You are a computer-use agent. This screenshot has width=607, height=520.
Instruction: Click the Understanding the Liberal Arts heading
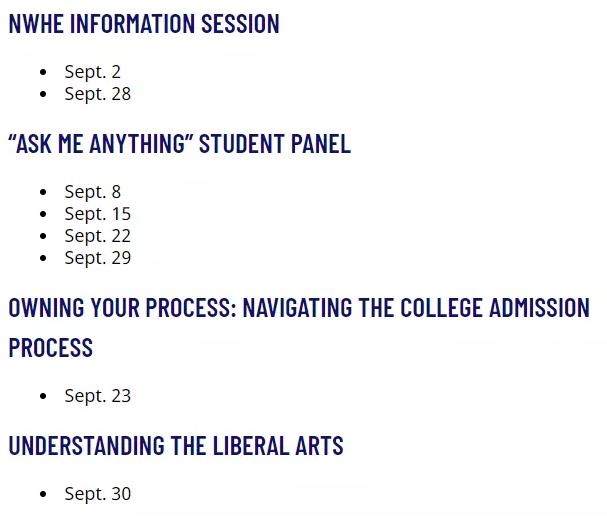(x=176, y=445)
